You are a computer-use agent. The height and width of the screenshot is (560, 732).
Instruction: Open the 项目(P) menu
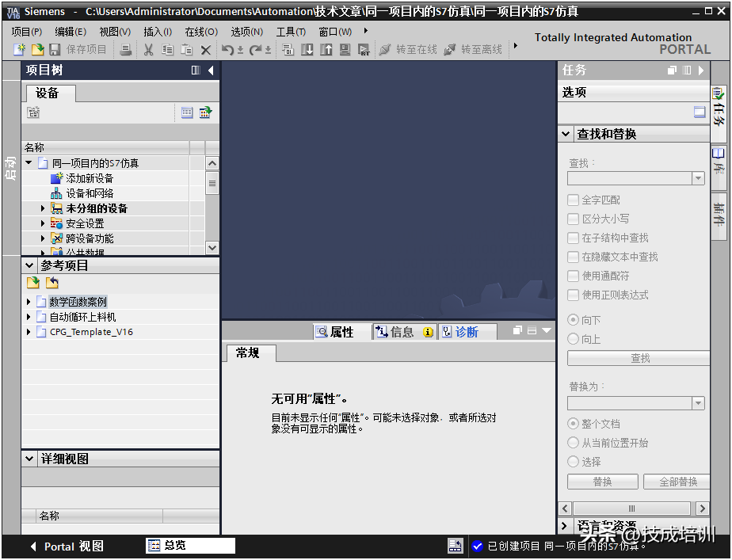point(27,32)
